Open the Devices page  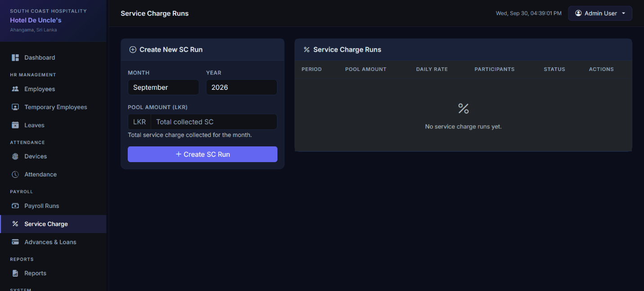54,156
